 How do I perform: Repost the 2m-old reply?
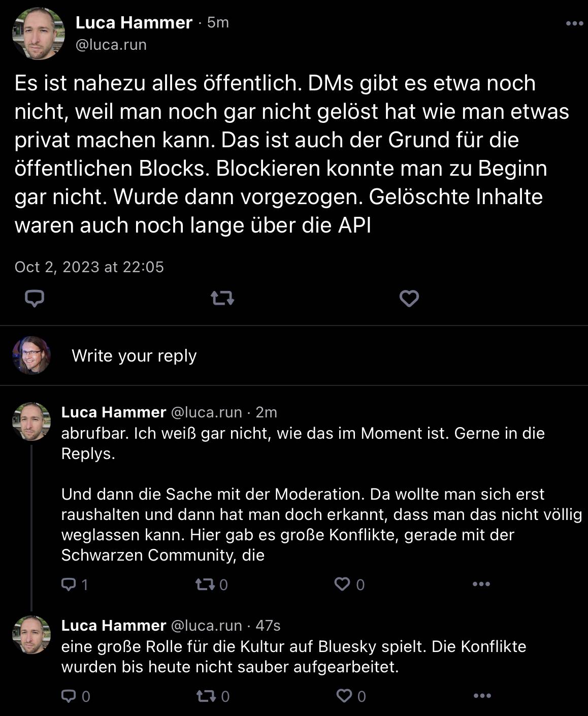pyautogui.click(x=205, y=584)
